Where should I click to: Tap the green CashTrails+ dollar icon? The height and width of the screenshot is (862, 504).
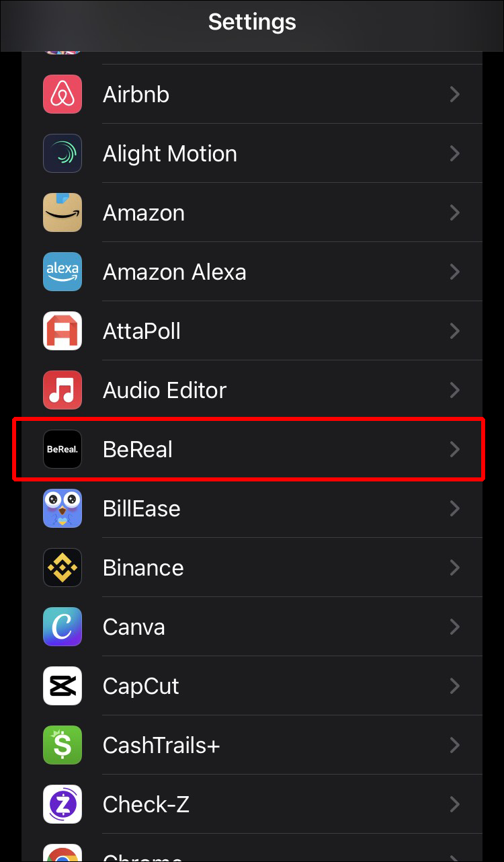[x=62, y=745]
